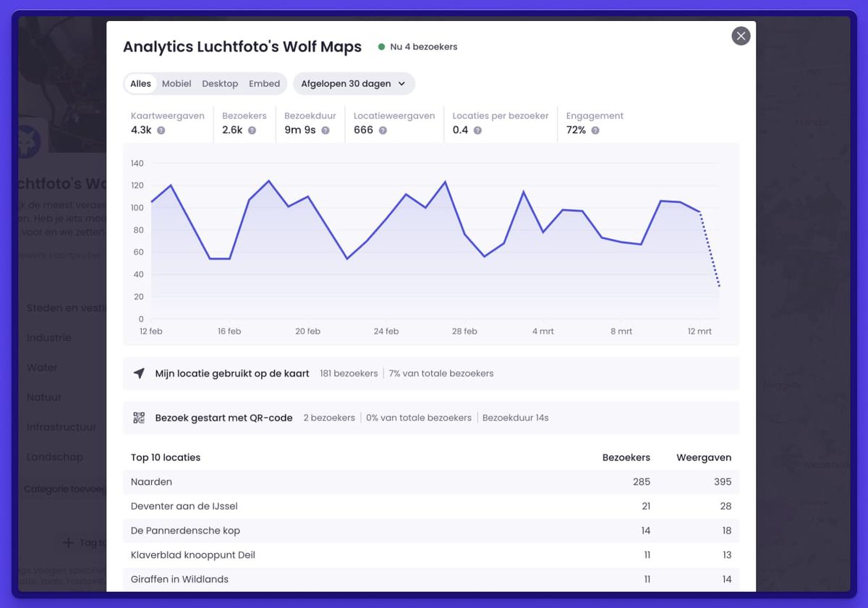This screenshot has height=608, width=868.
Task: Switch to the Mobiel filter
Action: coord(176,84)
